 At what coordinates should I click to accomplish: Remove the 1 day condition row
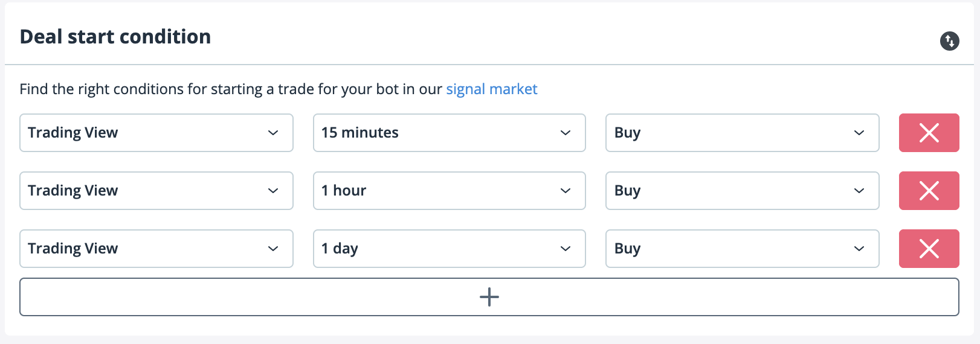[x=929, y=249]
